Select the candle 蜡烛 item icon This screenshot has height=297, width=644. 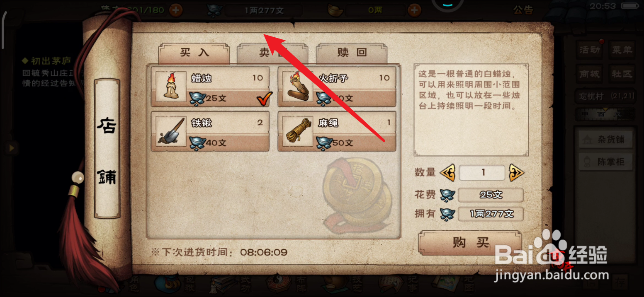[171, 86]
